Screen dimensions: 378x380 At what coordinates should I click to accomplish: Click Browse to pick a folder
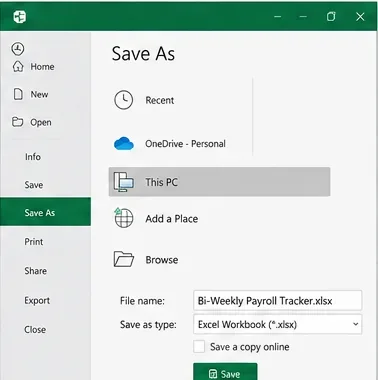coord(162,260)
